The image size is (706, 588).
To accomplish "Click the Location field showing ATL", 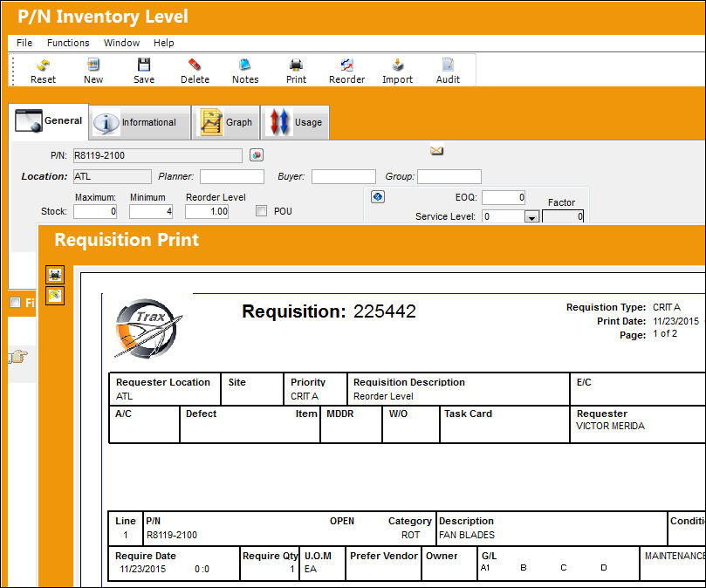I will (x=113, y=176).
